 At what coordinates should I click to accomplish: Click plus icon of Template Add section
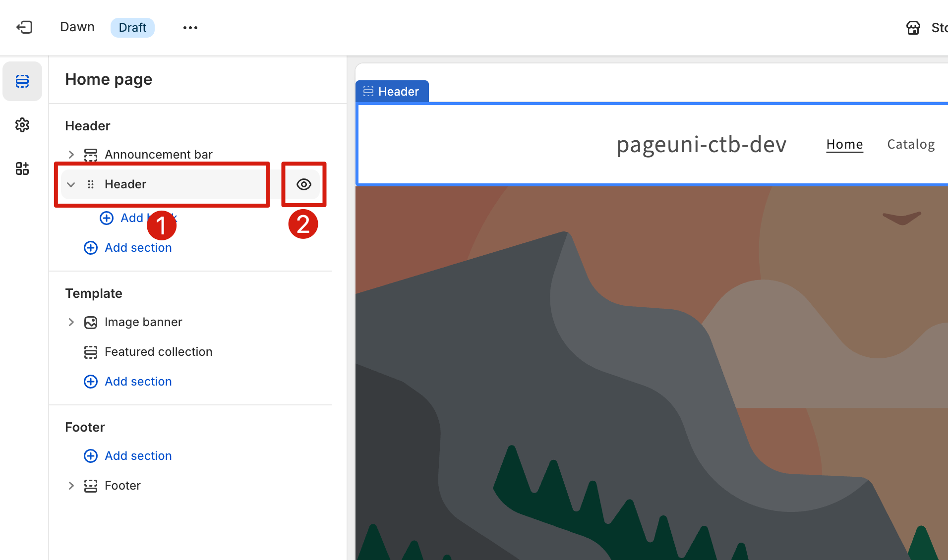[91, 382]
